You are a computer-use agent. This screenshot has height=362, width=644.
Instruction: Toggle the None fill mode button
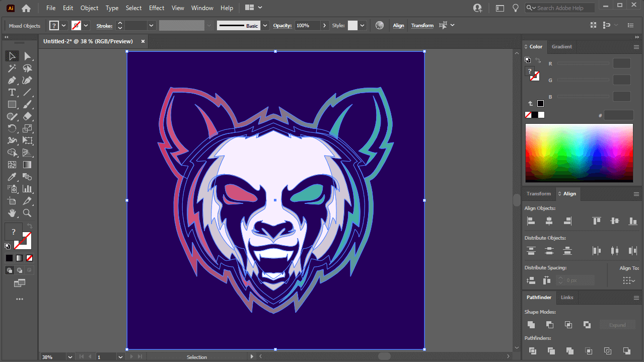point(30,258)
